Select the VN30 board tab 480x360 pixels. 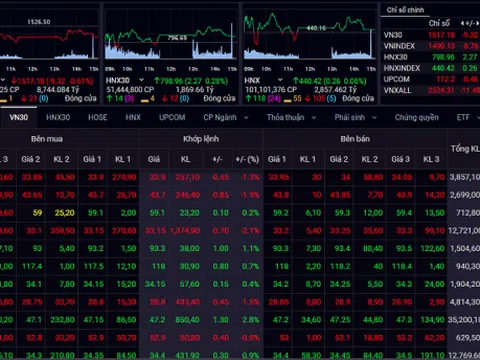(19, 117)
